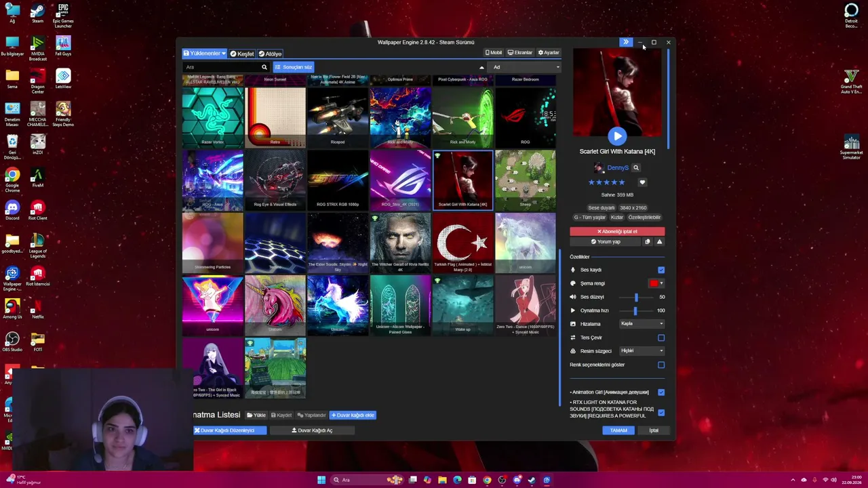Switch to the Atölye tab

(x=270, y=54)
